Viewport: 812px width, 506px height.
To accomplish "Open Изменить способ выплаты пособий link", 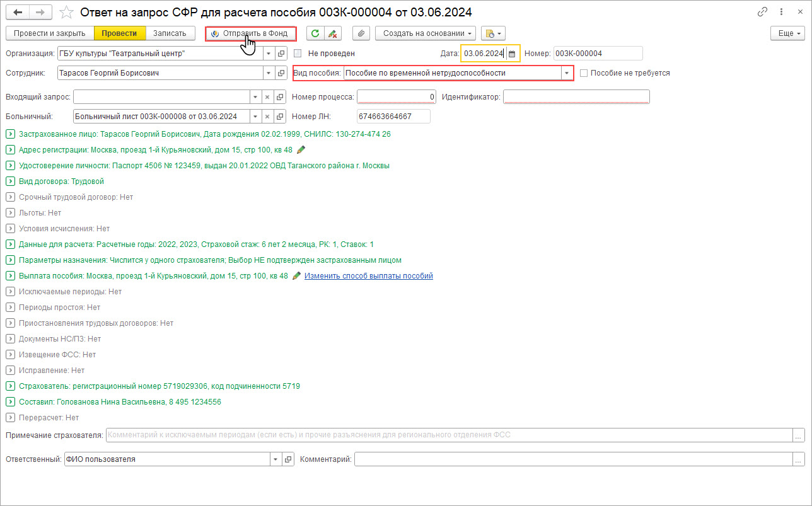I will 369,276.
